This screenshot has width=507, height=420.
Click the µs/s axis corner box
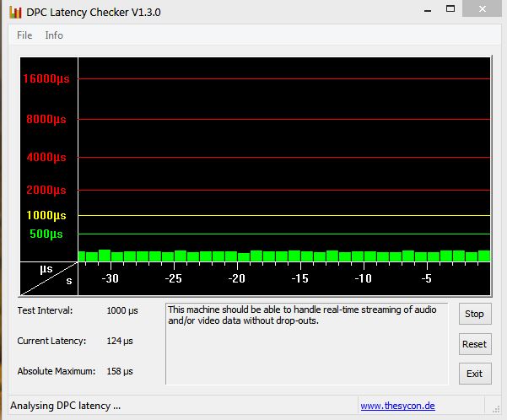click(49, 278)
